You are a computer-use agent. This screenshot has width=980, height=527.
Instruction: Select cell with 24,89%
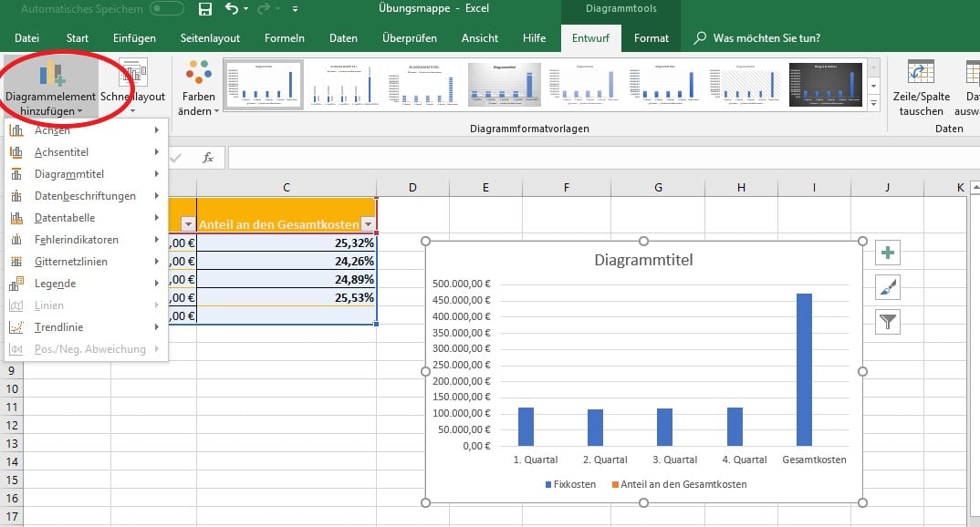click(x=287, y=279)
